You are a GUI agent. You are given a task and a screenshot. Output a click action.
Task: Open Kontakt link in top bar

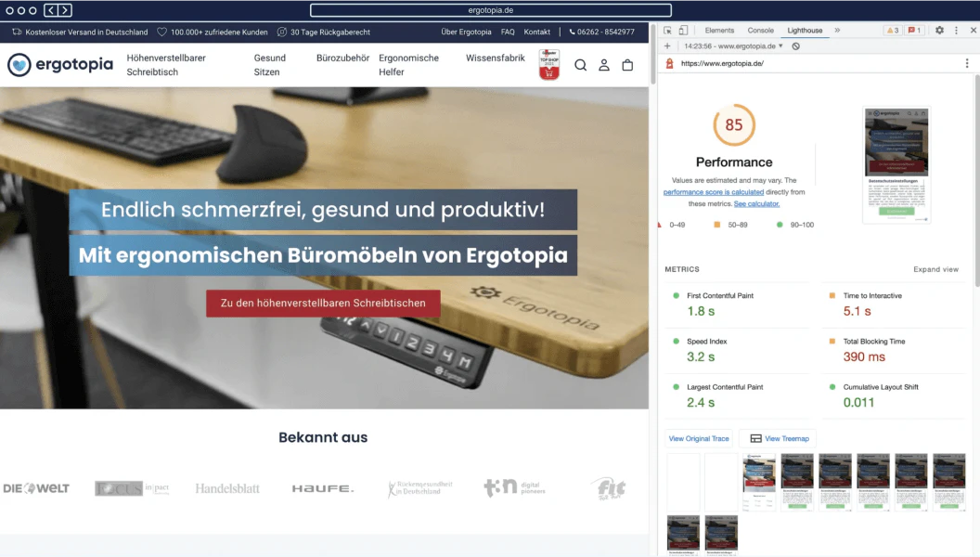pyautogui.click(x=537, y=32)
